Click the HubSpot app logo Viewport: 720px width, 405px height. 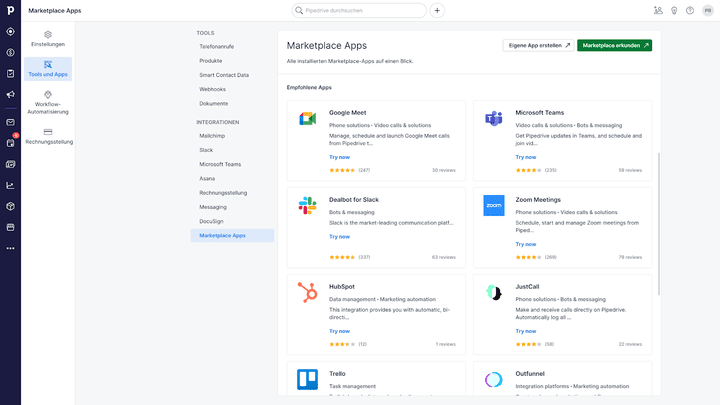pos(308,292)
